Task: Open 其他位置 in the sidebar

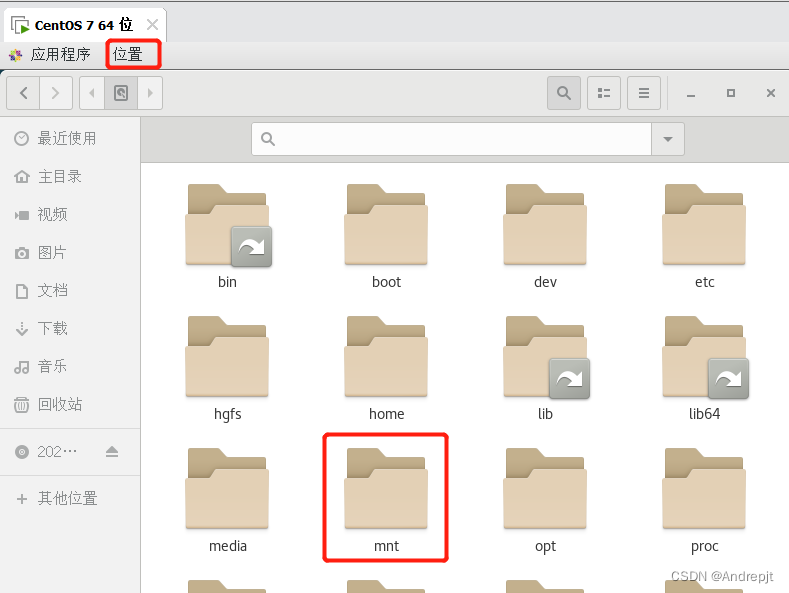Action: coord(70,499)
